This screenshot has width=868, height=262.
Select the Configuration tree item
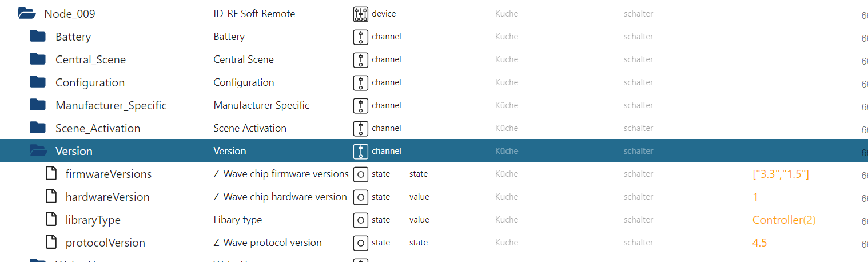[90, 82]
